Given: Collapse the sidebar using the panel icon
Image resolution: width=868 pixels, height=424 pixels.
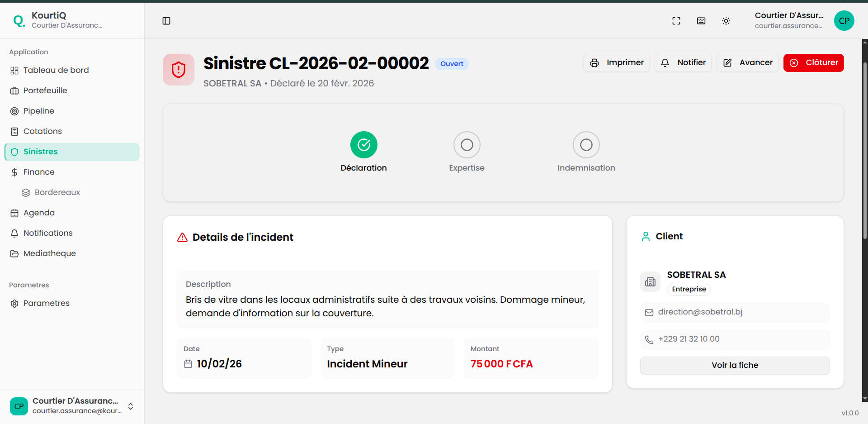Looking at the screenshot, I should [x=166, y=21].
